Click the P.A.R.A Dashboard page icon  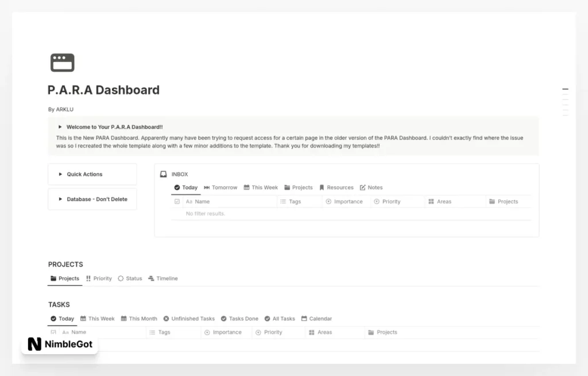click(x=63, y=62)
